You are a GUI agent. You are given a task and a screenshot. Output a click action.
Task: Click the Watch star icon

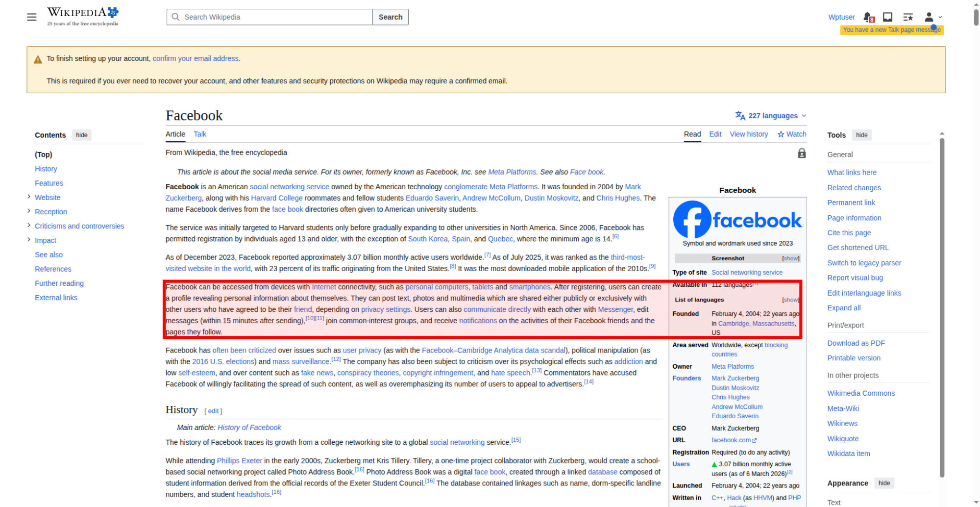pos(781,134)
